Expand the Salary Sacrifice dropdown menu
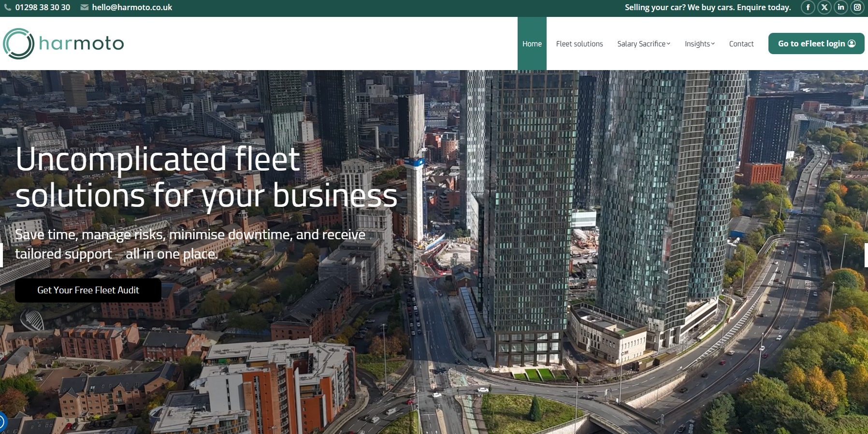This screenshot has width=868, height=434. 643,44
